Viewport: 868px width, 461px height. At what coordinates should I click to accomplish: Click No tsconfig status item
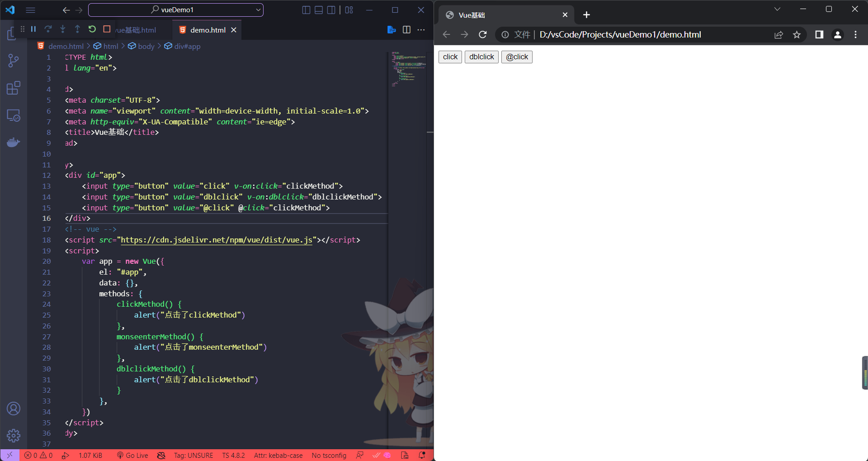pyautogui.click(x=329, y=455)
